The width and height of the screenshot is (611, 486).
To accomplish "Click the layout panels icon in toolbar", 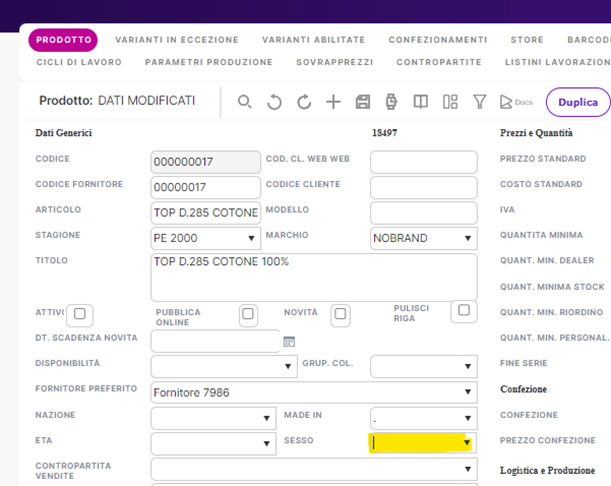I will tap(450, 102).
